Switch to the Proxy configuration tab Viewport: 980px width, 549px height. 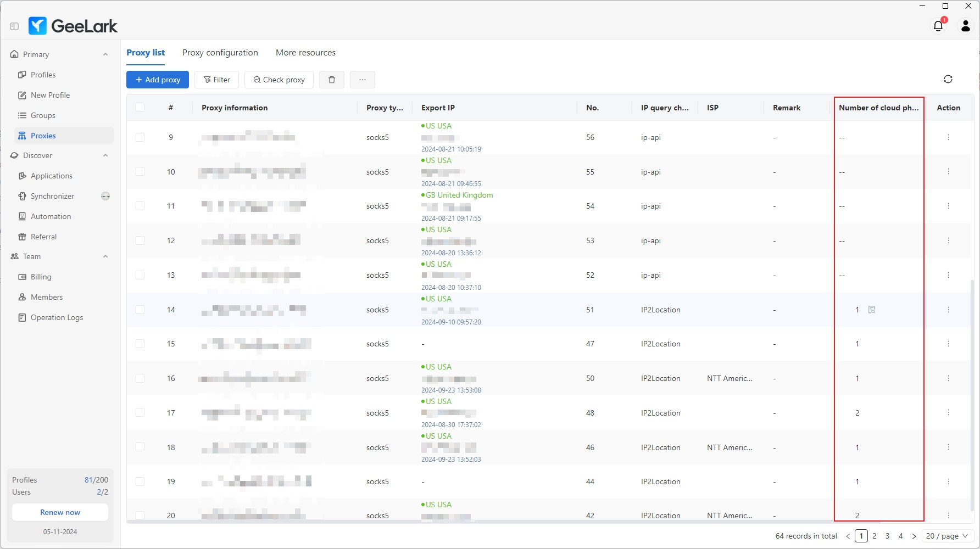(220, 52)
